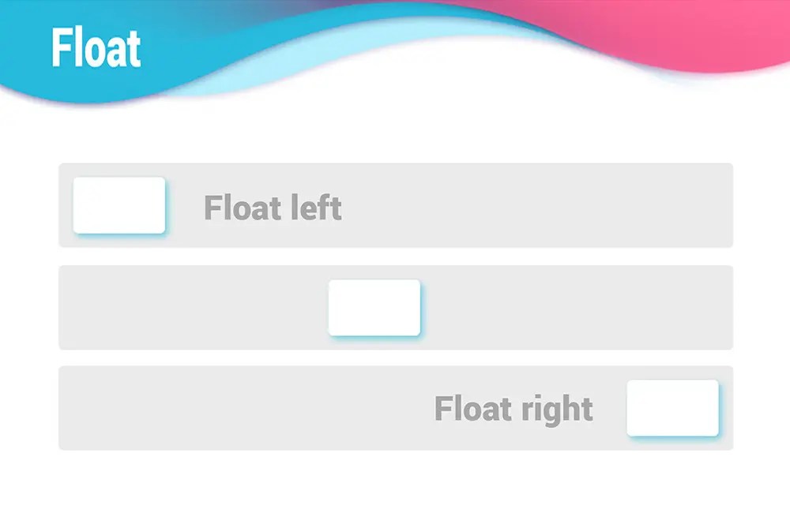The image size is (790, 532).
Task: Expand the middle gray container bar
Action: point(553,307)
